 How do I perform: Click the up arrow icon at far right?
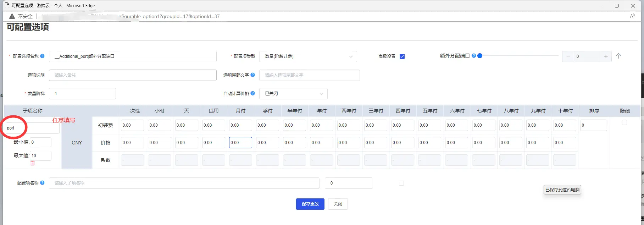click(x=618, y=56)
